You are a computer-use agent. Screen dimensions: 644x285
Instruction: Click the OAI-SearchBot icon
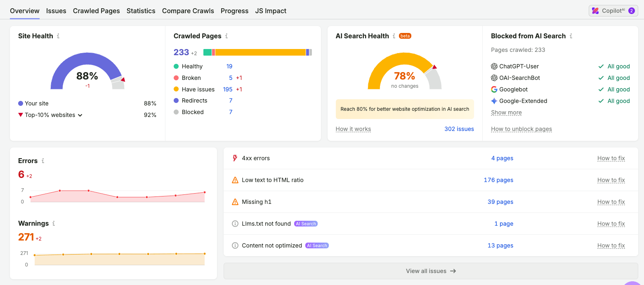[x=494, y=78]
